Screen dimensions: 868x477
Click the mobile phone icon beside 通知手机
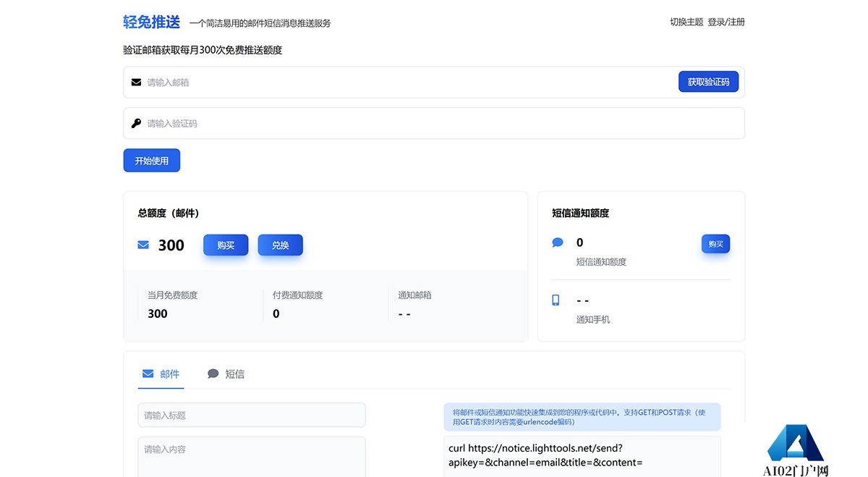click(x=556, y=300)
